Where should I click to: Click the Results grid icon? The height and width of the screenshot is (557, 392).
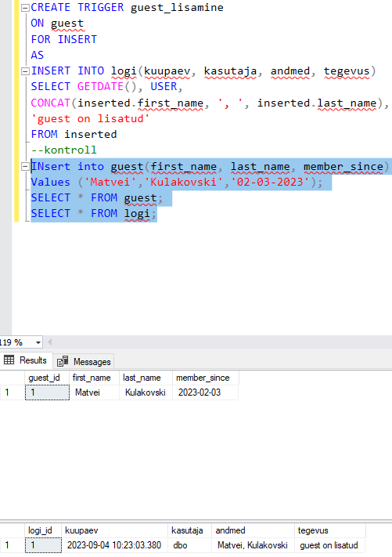(x=9, y=360)
